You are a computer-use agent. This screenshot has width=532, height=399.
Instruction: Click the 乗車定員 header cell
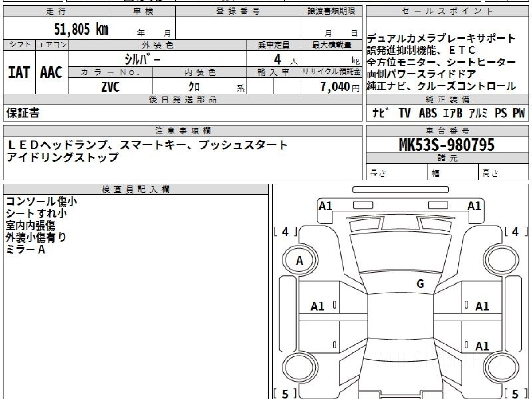(274, 45)
